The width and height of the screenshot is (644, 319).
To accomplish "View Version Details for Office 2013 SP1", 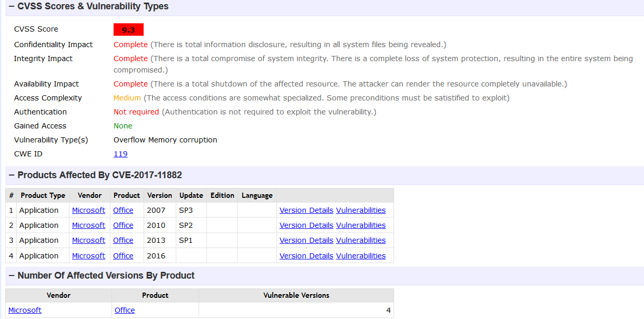I will 306,240.
